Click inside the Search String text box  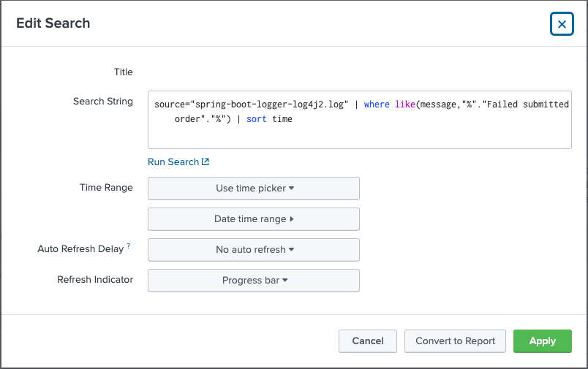coord(358,135)
